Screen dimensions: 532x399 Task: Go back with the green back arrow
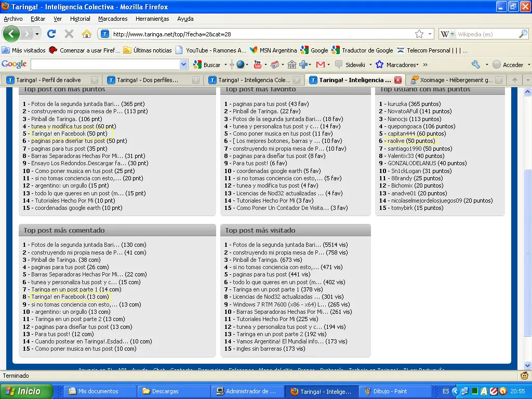tap(11, 34)
